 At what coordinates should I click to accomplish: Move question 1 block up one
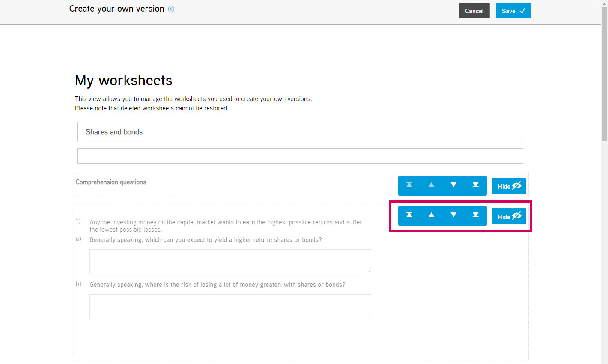tap(432, 215)
